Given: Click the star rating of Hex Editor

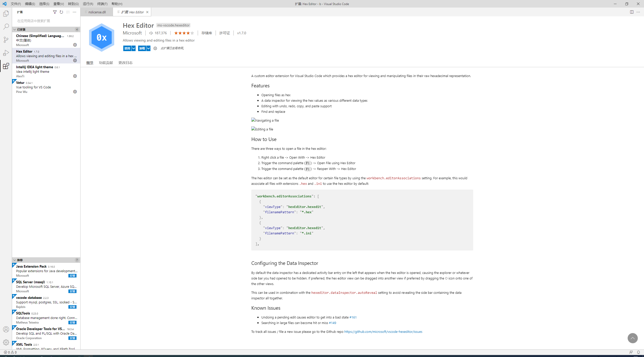Looking at the screenshot, I should click(184, 33).
